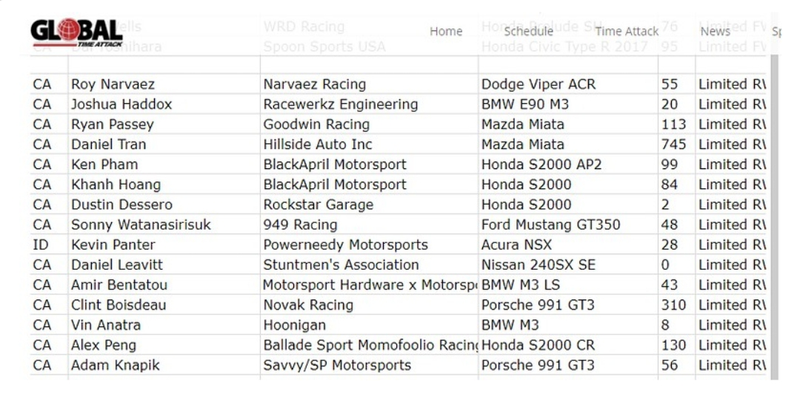This screenshot has height=393, width=800.
Task: Open the Schedule menu item
Action: pyautogui.click(x=529, y=32)
